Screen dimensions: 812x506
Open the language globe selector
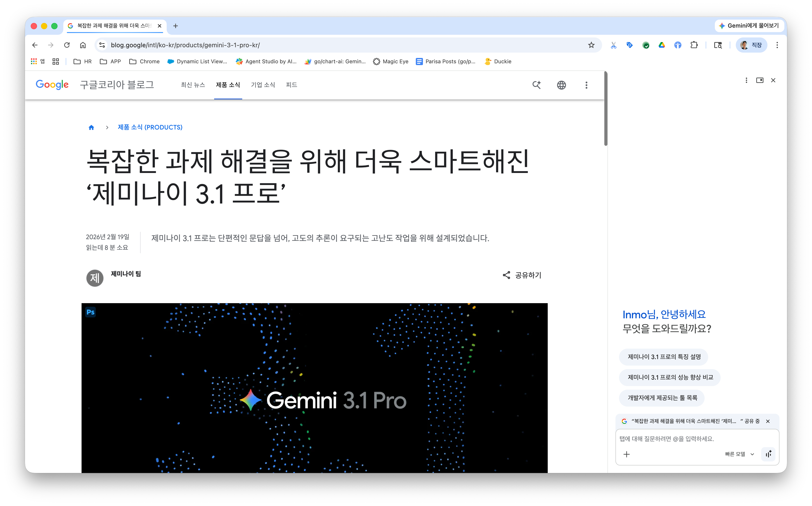(x=561, y=85)
